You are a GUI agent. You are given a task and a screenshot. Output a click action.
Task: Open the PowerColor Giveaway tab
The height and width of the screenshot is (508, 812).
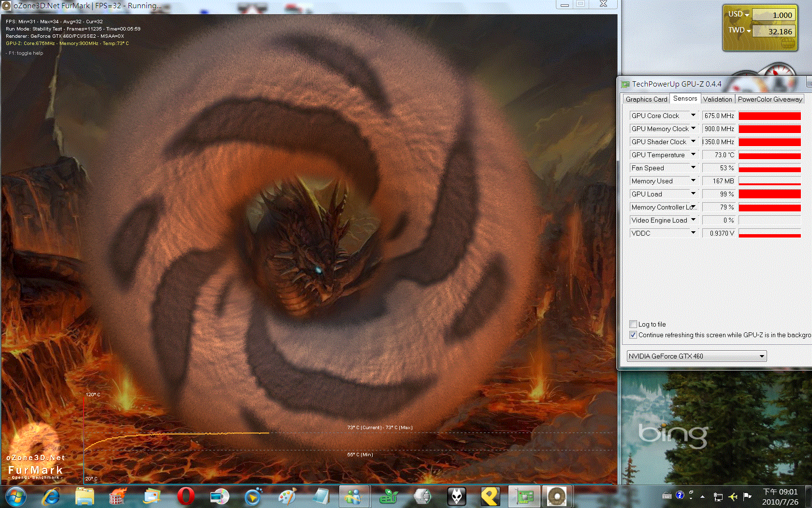tap(769, 99)
